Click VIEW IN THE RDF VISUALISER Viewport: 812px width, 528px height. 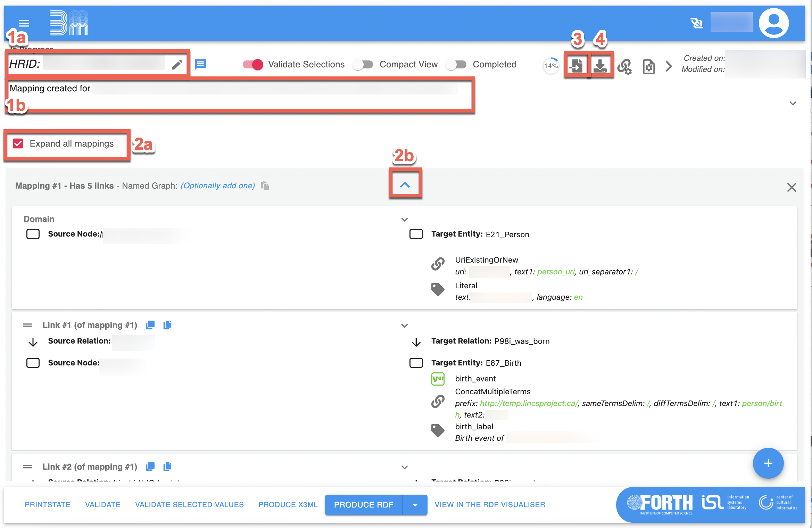490,505
